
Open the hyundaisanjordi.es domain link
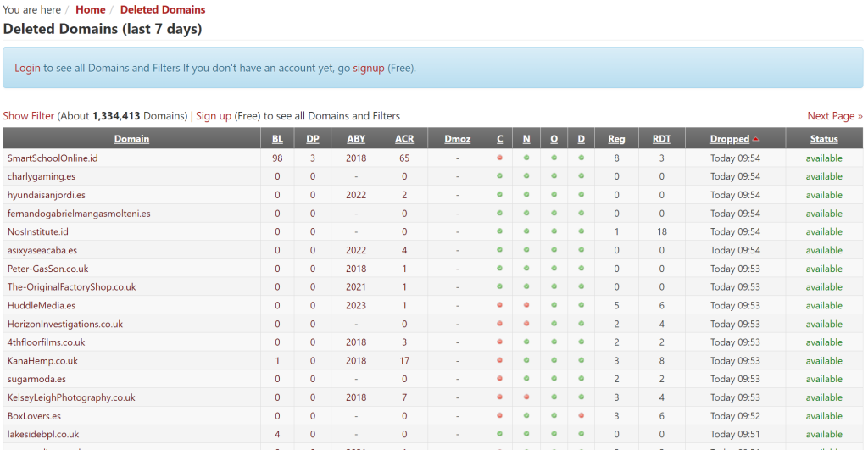(47, 194)
